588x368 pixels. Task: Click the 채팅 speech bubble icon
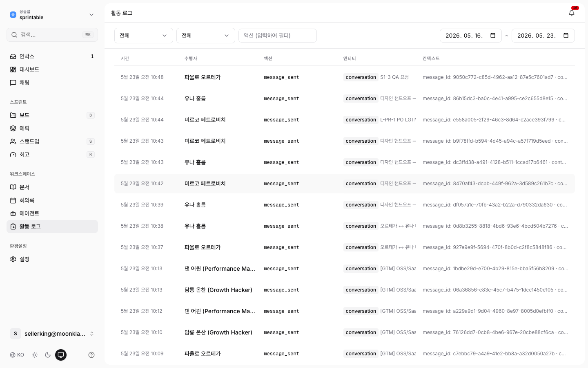click(13, 83)
